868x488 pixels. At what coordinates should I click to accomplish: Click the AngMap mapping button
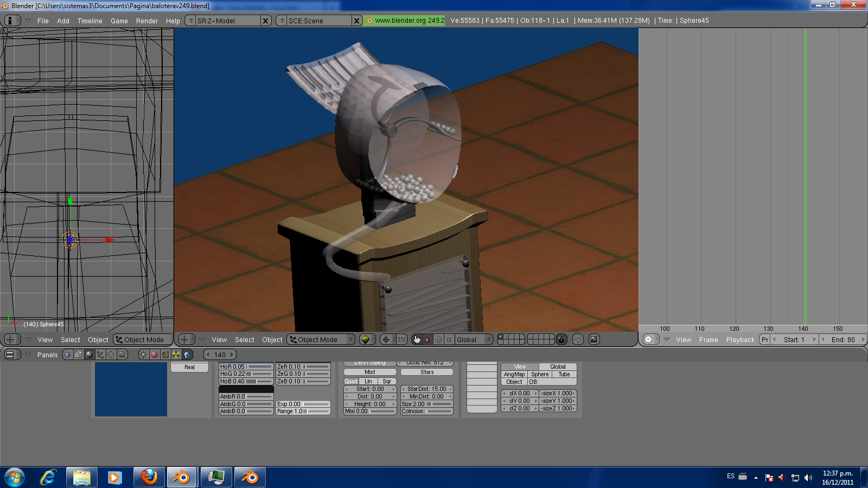tap(514, 374)
